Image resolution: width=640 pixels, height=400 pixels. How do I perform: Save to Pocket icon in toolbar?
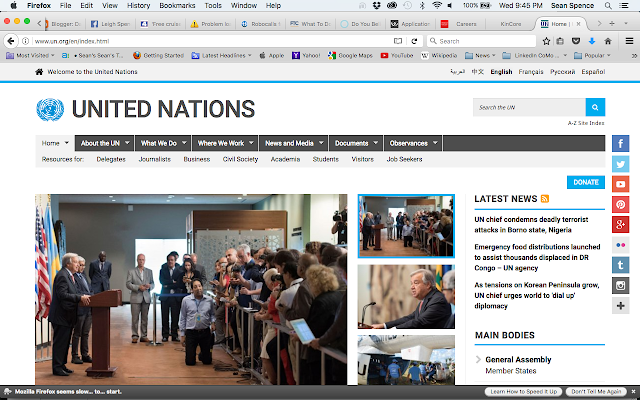click(576, 41)
